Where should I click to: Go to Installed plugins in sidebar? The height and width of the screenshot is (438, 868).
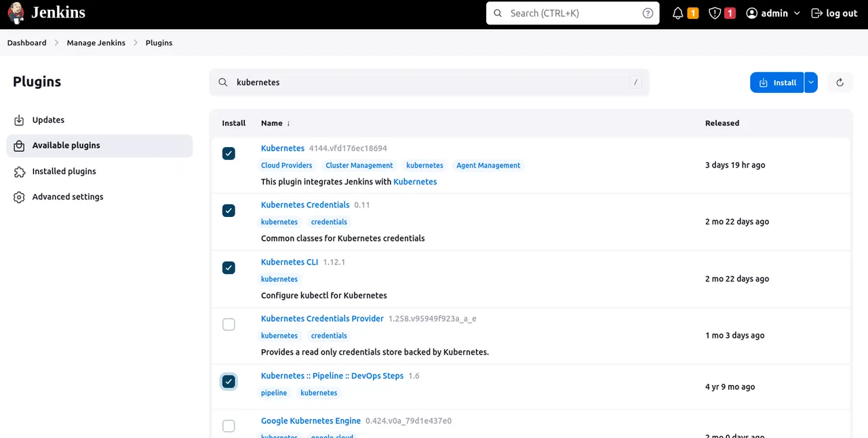(x=100, y=172)
